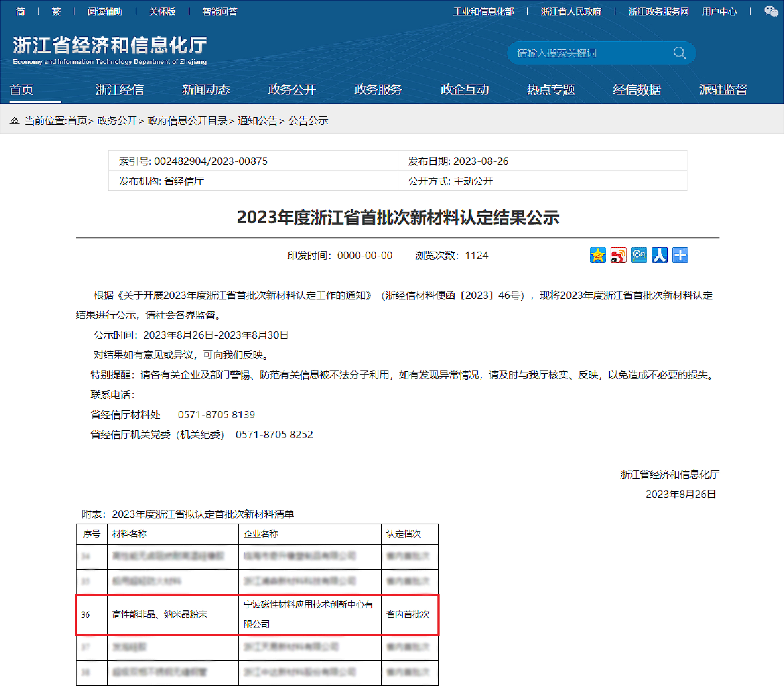Viewport: 784px width, 696px height.
Task: Enable 关怀版 accessibility mode
Action: click(x=162, y=12)
